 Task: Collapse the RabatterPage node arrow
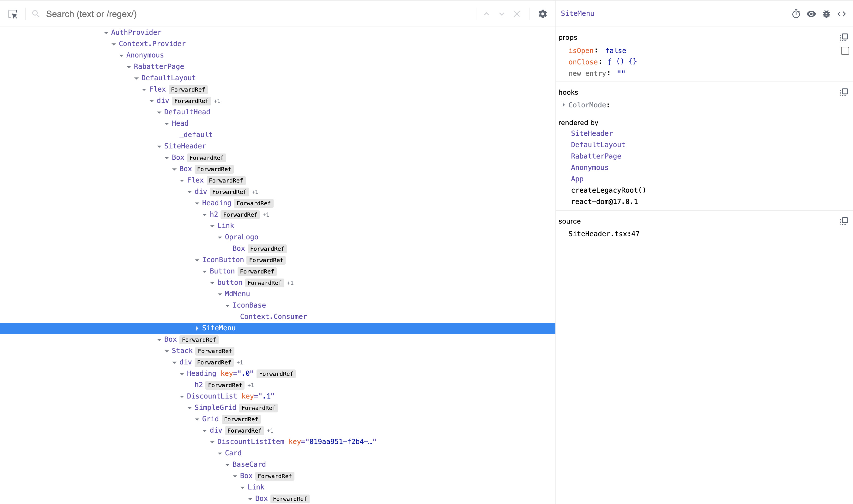pos(129,67)
